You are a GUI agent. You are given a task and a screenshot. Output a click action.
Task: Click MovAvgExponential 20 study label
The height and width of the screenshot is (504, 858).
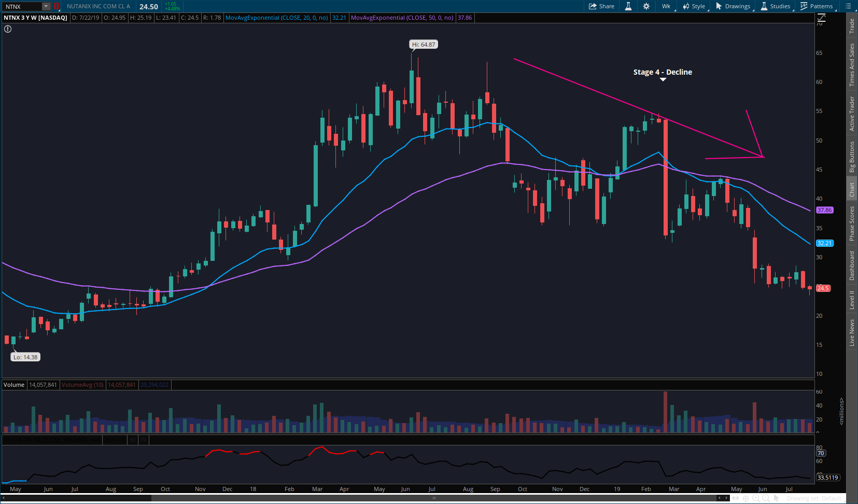(x=276, y=18)
